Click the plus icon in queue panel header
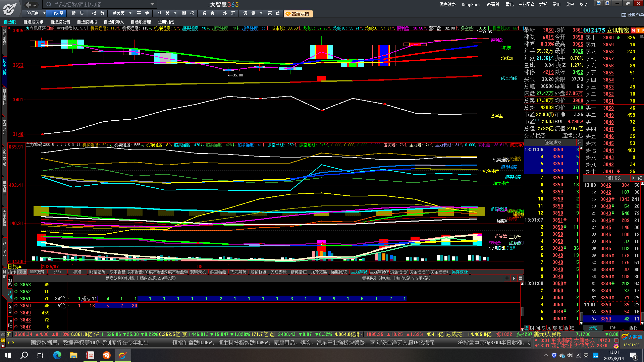 507,278
